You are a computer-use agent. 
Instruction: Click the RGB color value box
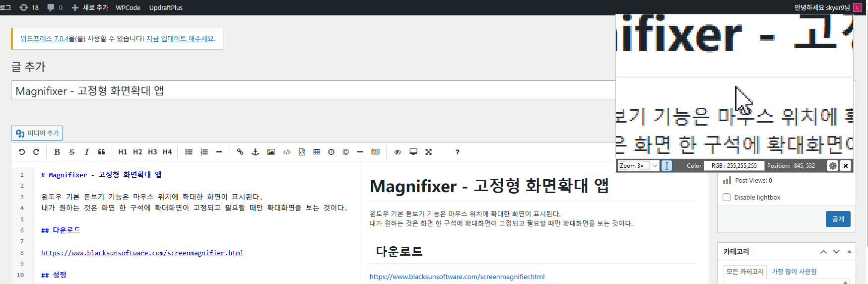[x=734, y=166]
